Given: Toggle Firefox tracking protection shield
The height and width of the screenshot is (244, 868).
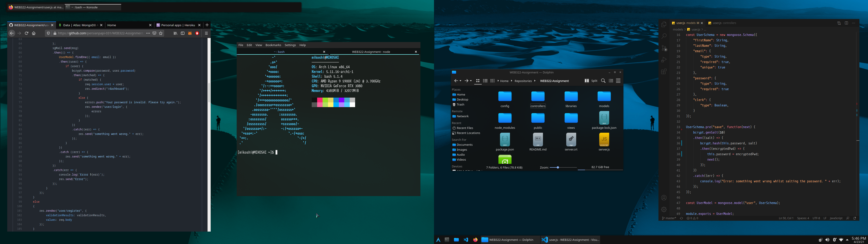Looking at the screenshot, I should 48,33.
